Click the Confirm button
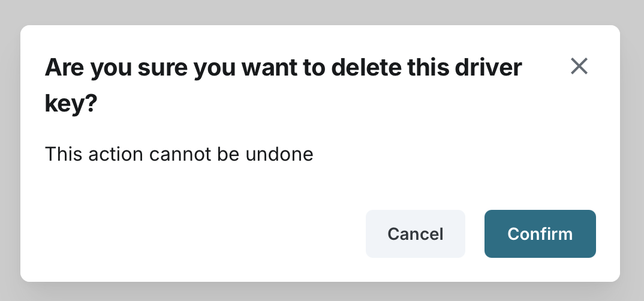644x301 pixels. pos(540,234)
